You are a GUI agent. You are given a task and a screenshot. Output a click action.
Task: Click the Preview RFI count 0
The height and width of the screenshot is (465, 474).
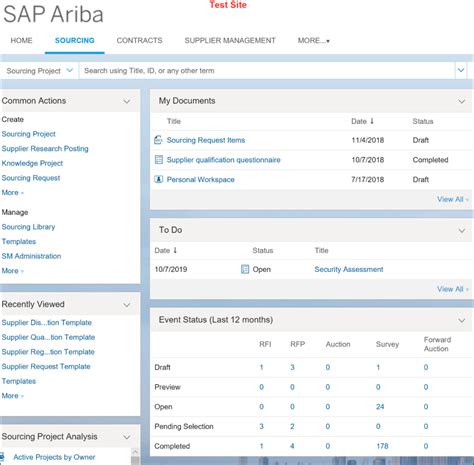click(x=261, y=387)
